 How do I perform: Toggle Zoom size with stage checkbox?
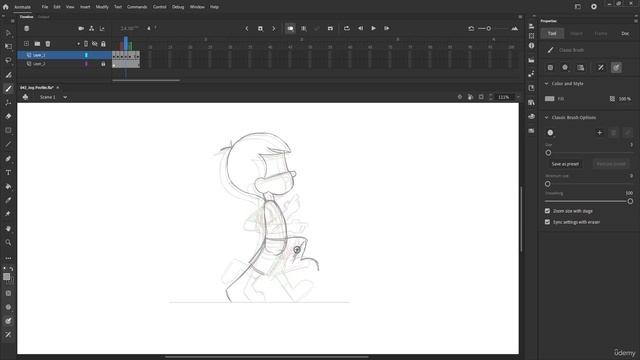click(x=547, y=211)
